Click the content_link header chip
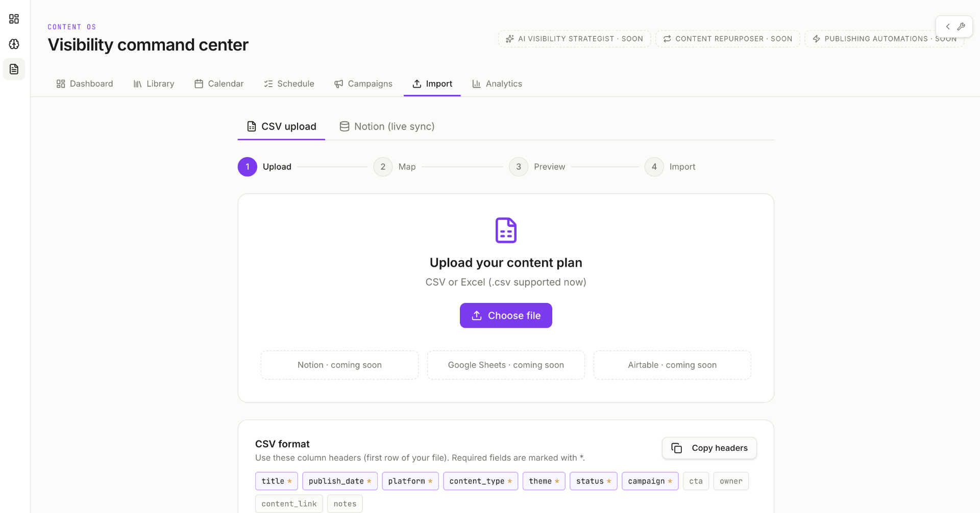The image size is (980, 513). (289, 504)
